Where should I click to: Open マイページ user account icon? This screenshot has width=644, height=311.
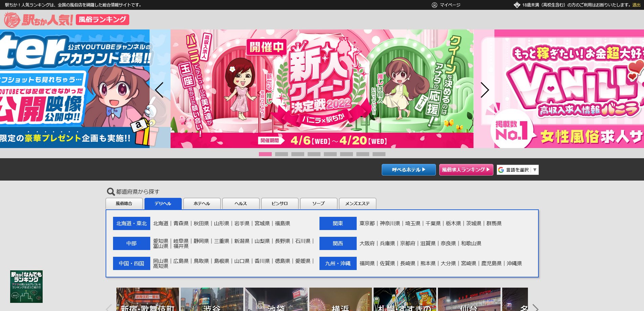click(435, 5)
